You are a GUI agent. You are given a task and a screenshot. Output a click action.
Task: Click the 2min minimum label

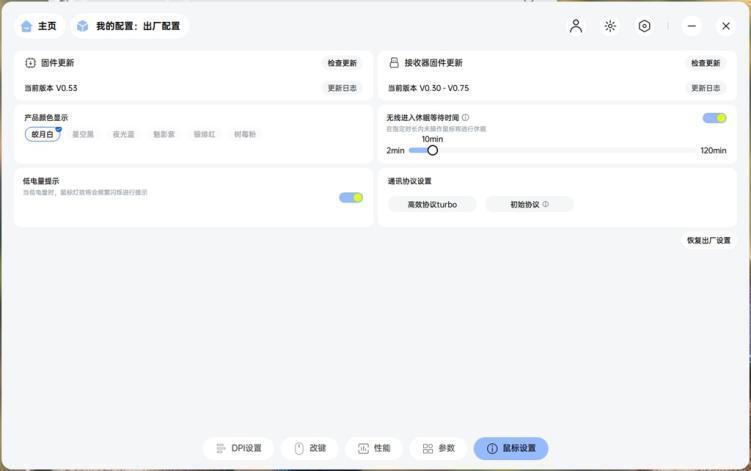(x=396, y=150)
